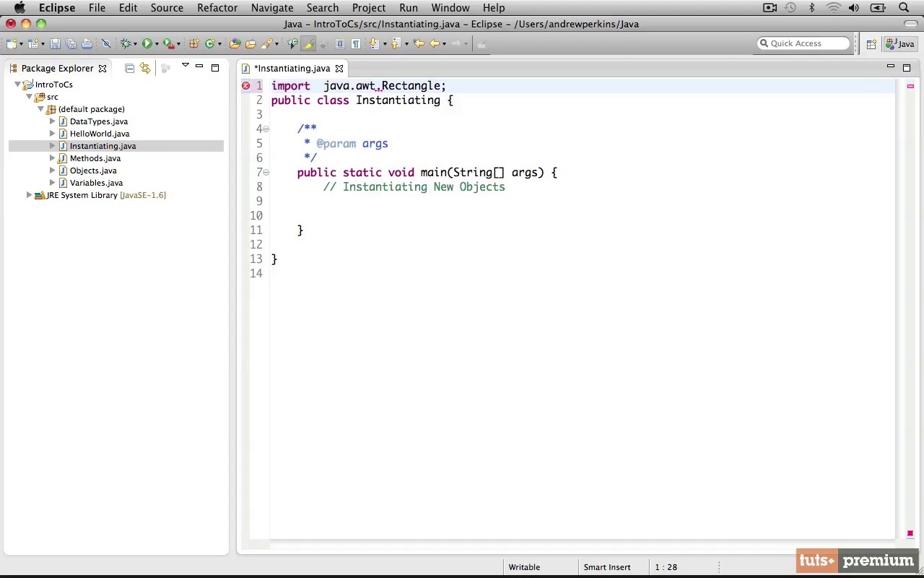Click the green Run button icon
The image size is (924, 578).
click(x=147, y=44)
